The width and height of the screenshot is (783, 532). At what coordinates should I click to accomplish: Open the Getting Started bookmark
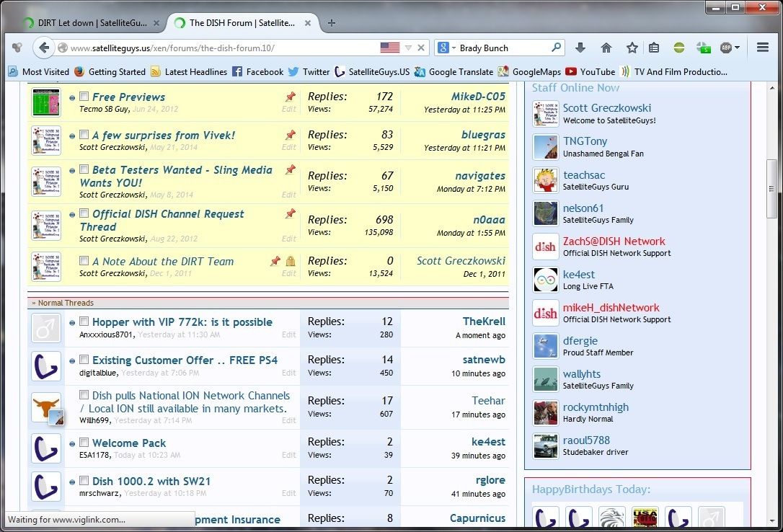pos(110,72)
